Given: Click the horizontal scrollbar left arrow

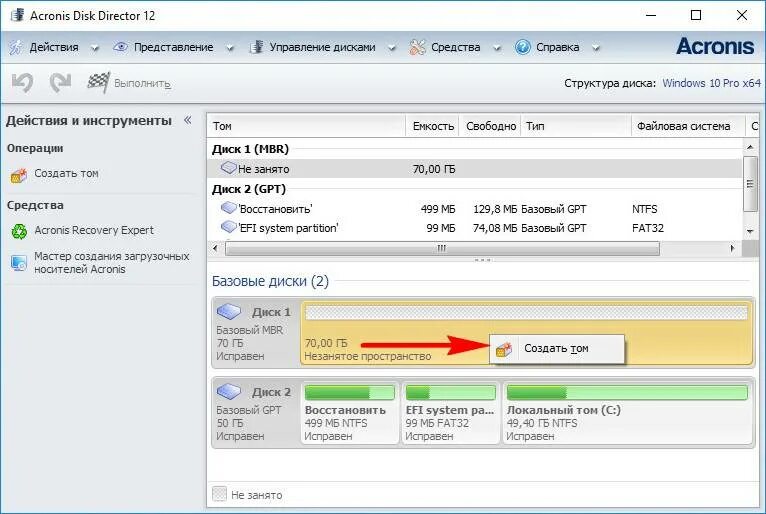Looking at the screenshot, I should click(x=215, y=248).
